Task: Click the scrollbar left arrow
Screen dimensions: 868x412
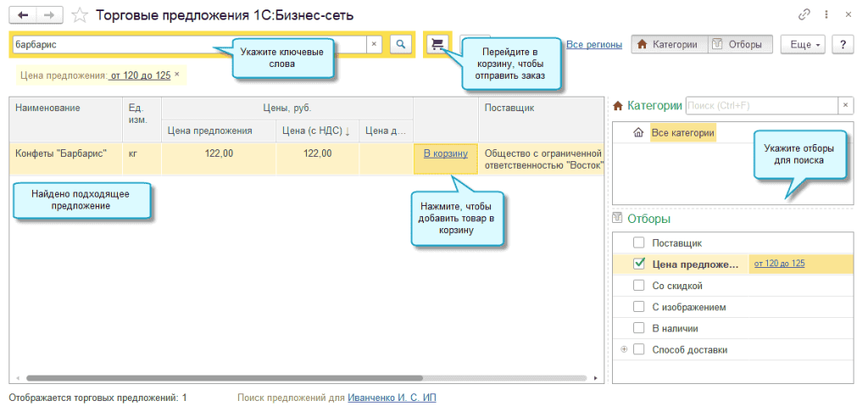Action: [18, 378]
